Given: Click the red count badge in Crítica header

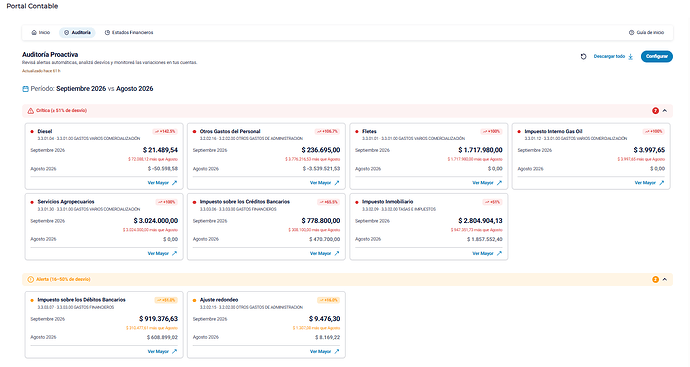Looking at the screenshot, I should pos(655,111).
